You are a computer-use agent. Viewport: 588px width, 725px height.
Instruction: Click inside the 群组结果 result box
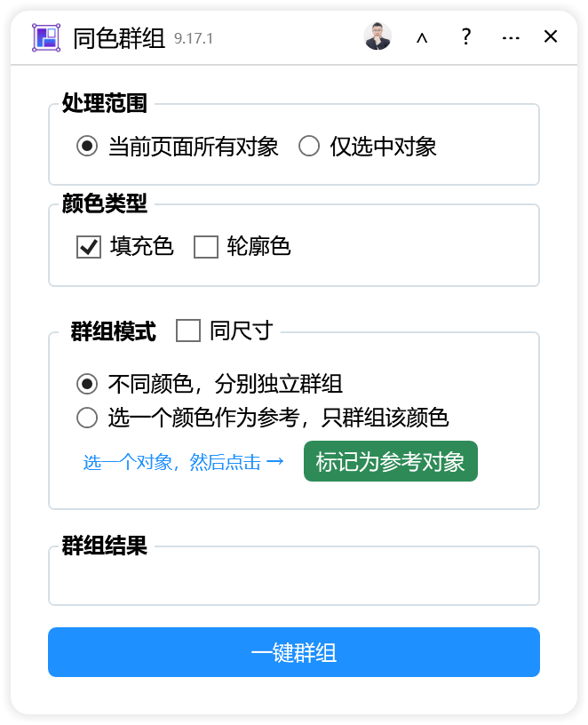pyautogui.click(x=294, y=576)
